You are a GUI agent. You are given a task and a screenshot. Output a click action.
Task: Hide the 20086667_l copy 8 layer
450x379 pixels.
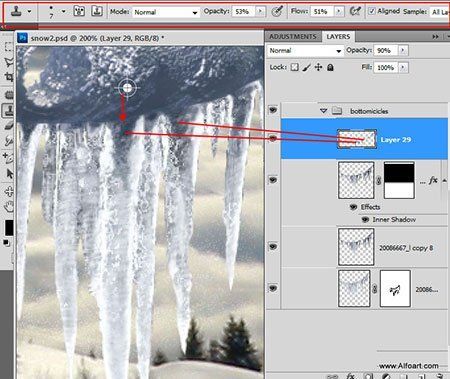273,247
